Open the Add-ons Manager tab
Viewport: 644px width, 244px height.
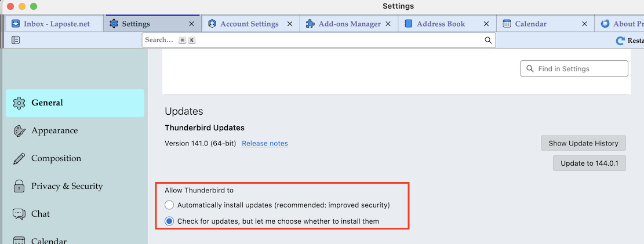coord(349,24)
